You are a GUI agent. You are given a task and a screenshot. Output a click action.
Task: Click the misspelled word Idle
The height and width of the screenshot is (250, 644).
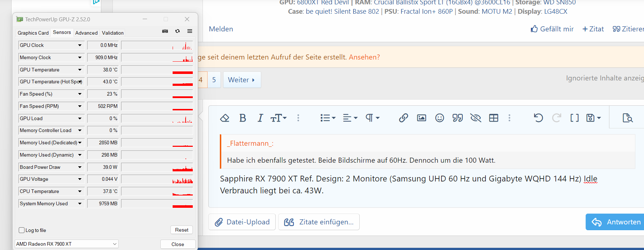coord(590,179)
